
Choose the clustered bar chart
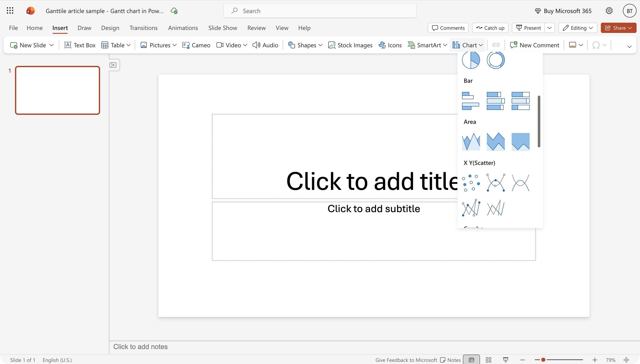(471, 101)
